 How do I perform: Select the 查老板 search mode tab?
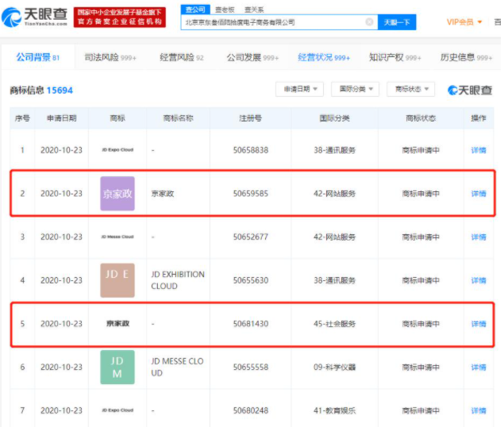[225, 10]
